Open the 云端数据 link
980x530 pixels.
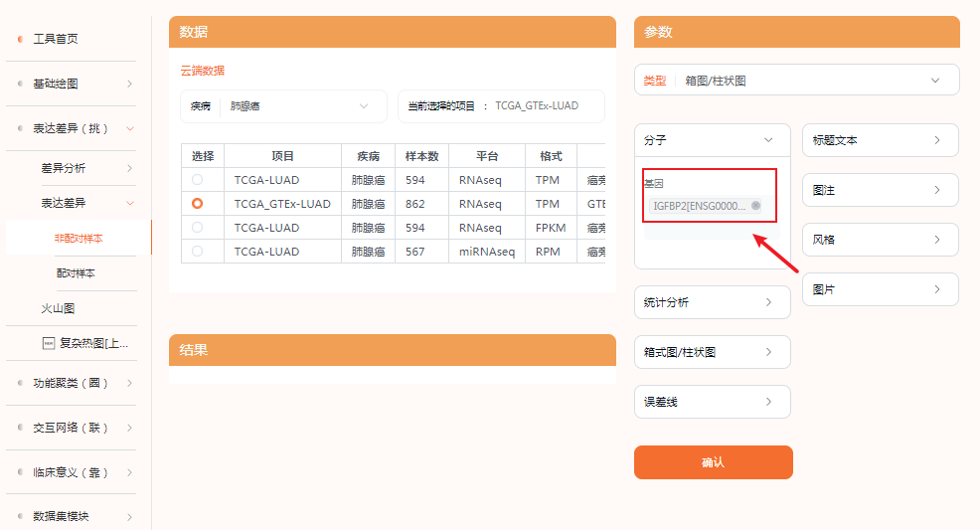pyautogui.click(x=202, y=71)
